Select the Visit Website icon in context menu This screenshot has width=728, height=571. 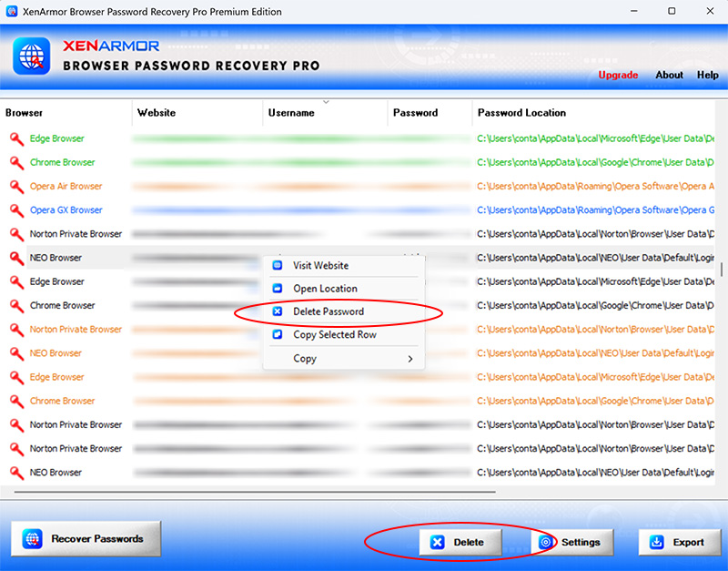(277, 266)
